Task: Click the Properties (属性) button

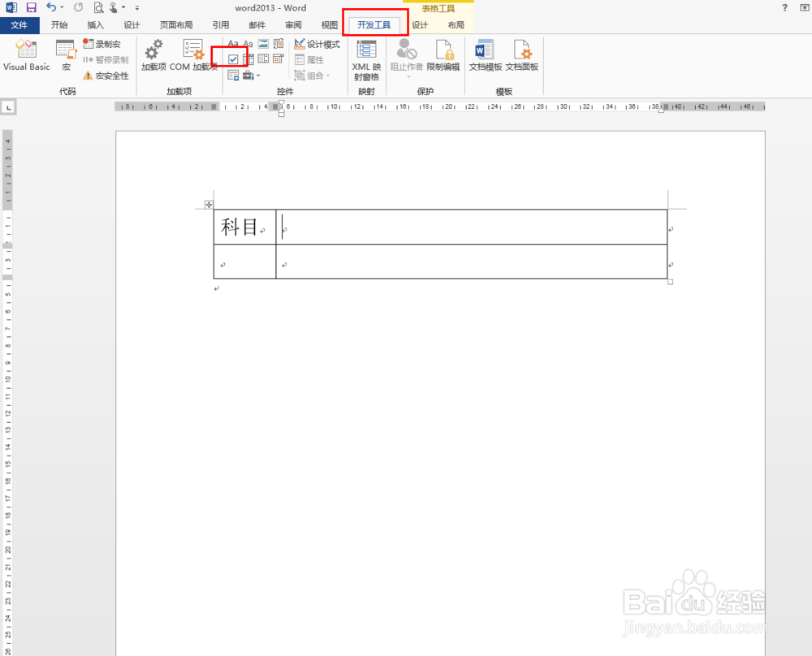Action: click(x=312, y=59)
